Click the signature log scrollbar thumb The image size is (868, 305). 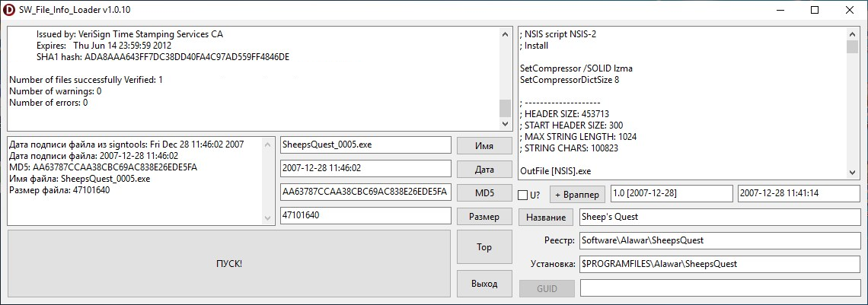tap(505, 108)
